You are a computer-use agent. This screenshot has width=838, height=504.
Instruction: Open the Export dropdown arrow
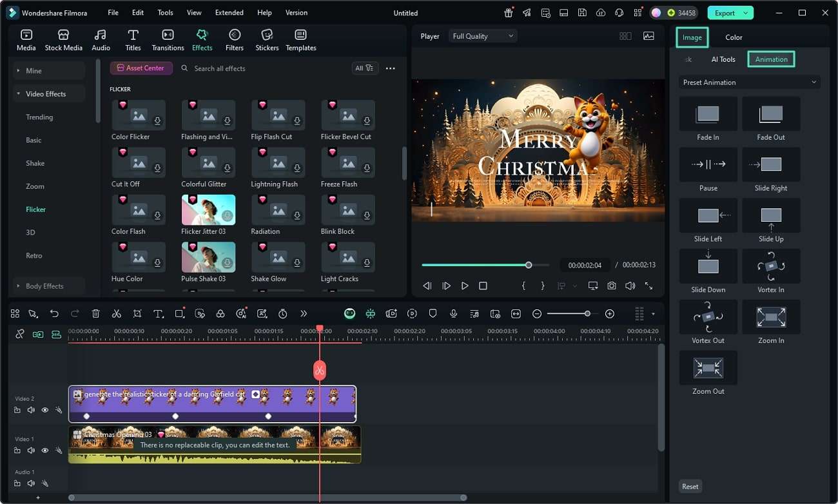[746, 13]
